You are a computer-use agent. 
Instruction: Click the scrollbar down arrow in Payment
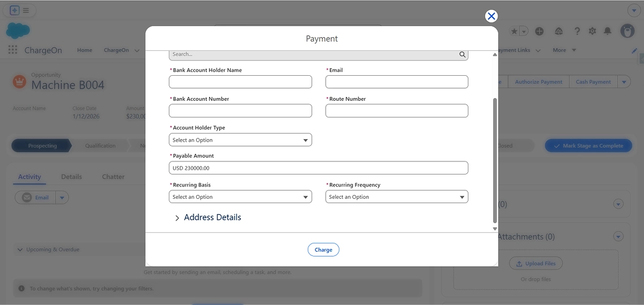pos(495,229)
